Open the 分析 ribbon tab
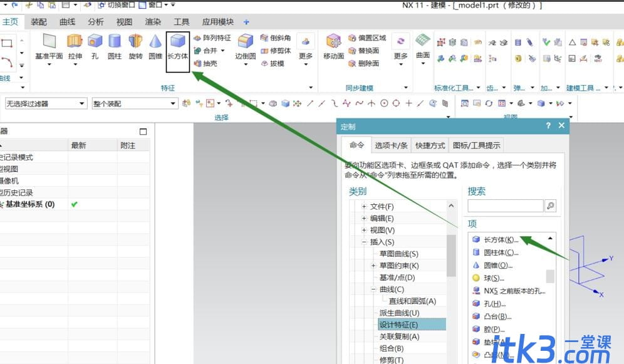Viewport: 624px width, 364px height. (x=96, y=22)
